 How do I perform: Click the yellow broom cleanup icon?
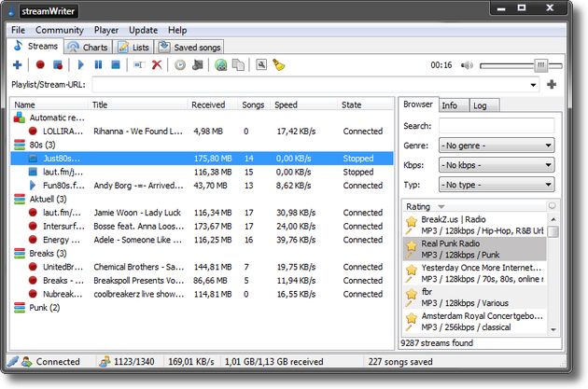click(x=279, y=65)
